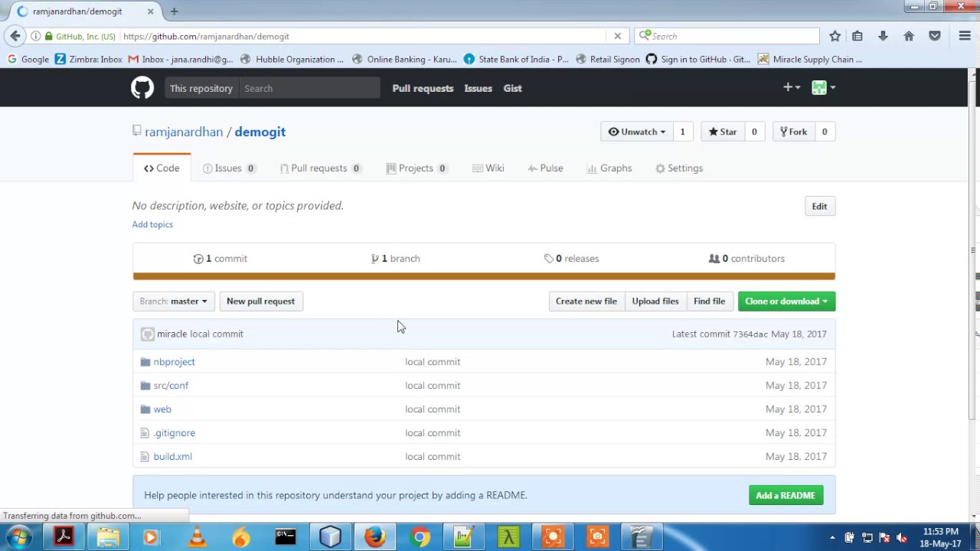Click Find file button
The height and width of the screenshot is (551, 980).
[709, 301]
